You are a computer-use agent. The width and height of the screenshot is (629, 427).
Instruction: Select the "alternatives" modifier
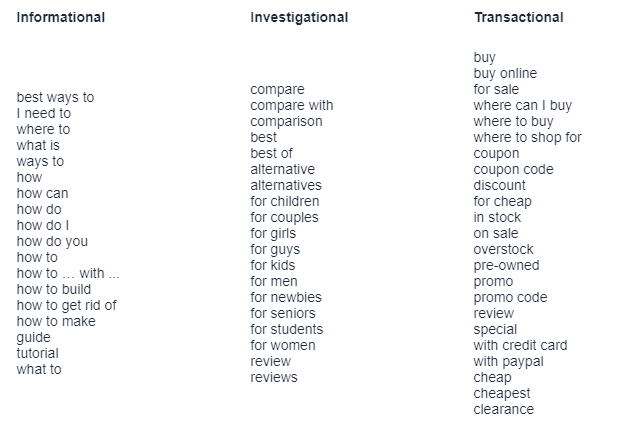[285, 185]
